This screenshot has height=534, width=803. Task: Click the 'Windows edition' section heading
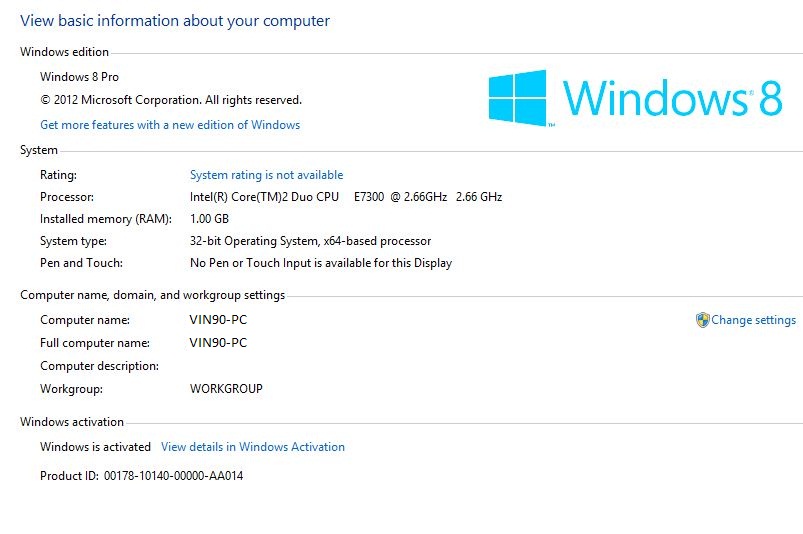click(65, 52)
